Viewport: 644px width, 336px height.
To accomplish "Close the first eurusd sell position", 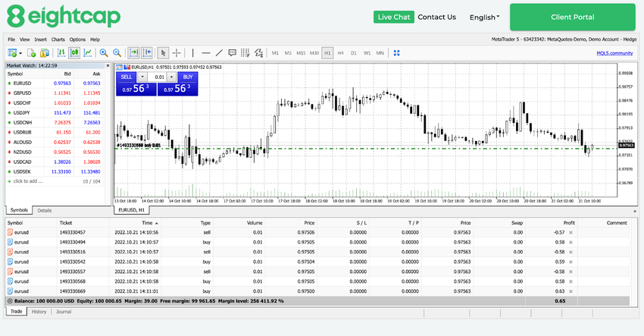I will [571, 232].
